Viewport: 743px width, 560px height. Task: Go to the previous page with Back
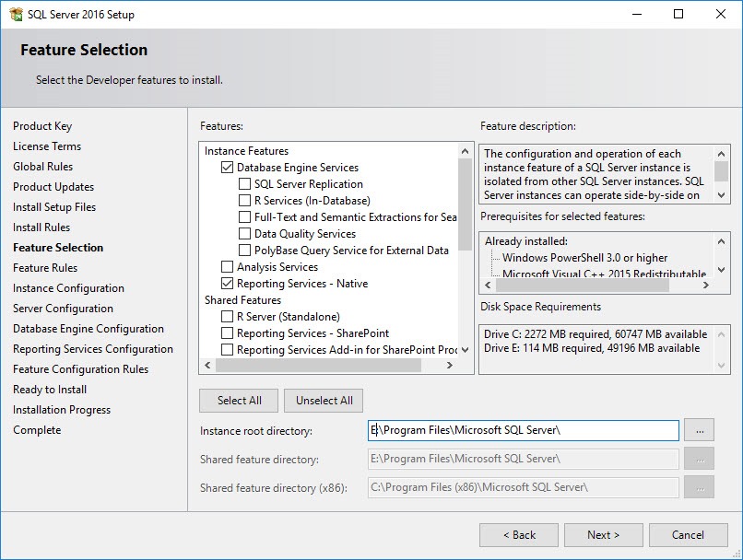coord(519,535)
